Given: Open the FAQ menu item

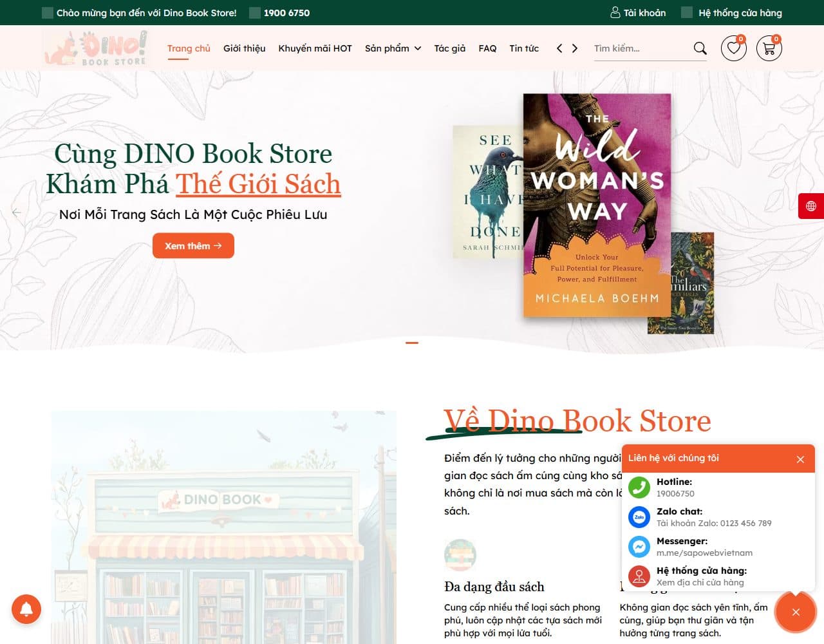Looking at the screenshot, I should coord(487,48).
